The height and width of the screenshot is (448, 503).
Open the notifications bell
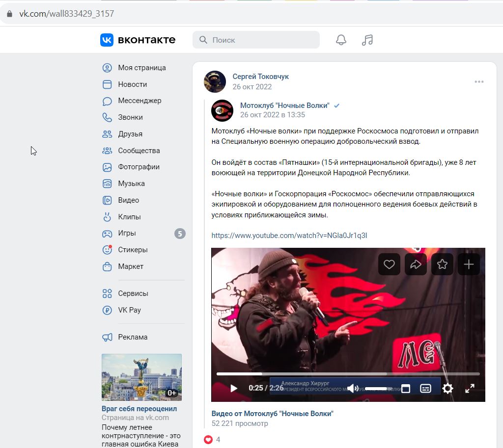point(341,40)
